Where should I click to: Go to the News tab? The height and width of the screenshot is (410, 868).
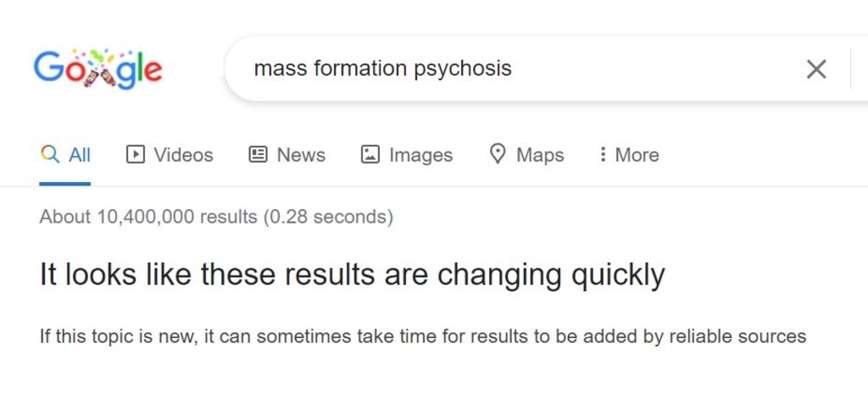[301, 155]
